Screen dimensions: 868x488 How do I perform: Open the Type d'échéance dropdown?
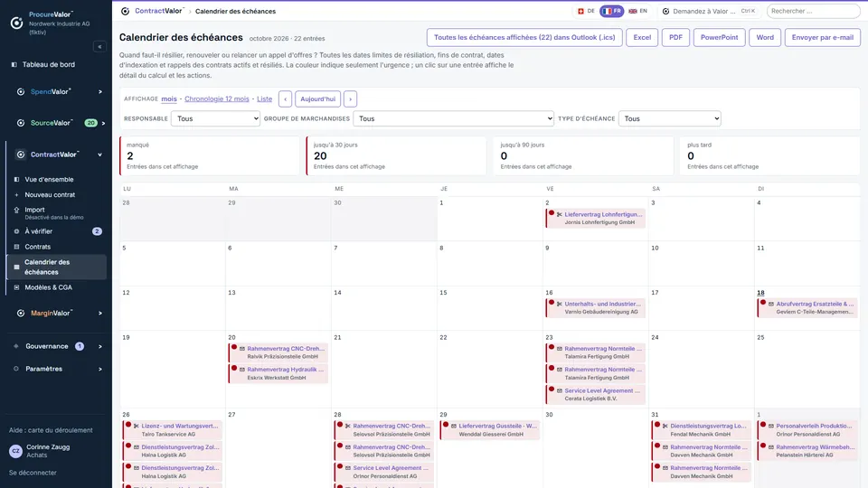click(x=670, y=118)
